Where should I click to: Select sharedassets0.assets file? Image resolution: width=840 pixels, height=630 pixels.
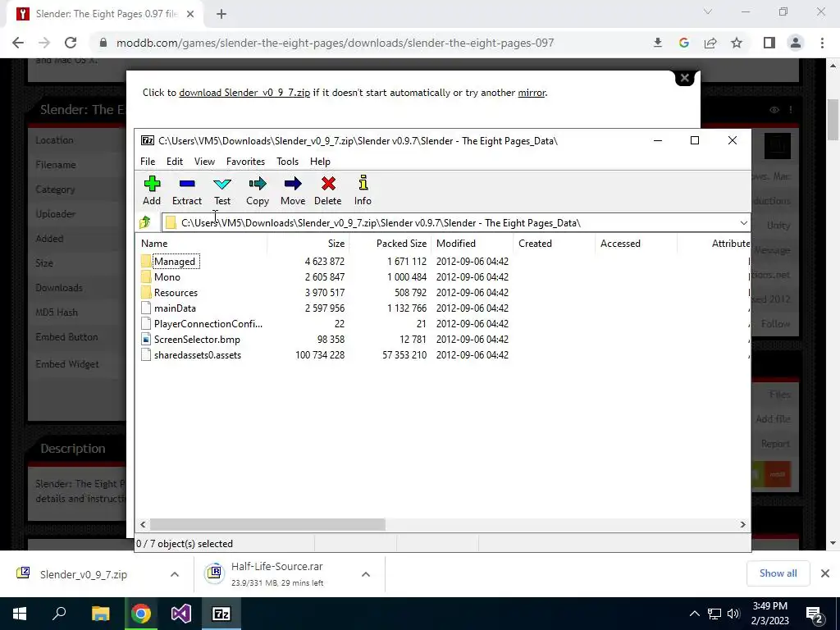197,354
